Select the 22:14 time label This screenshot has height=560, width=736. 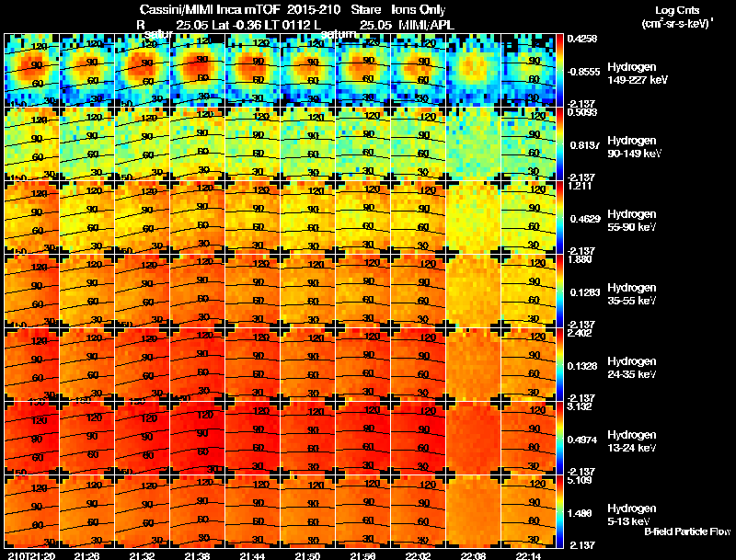coord(528,556)
